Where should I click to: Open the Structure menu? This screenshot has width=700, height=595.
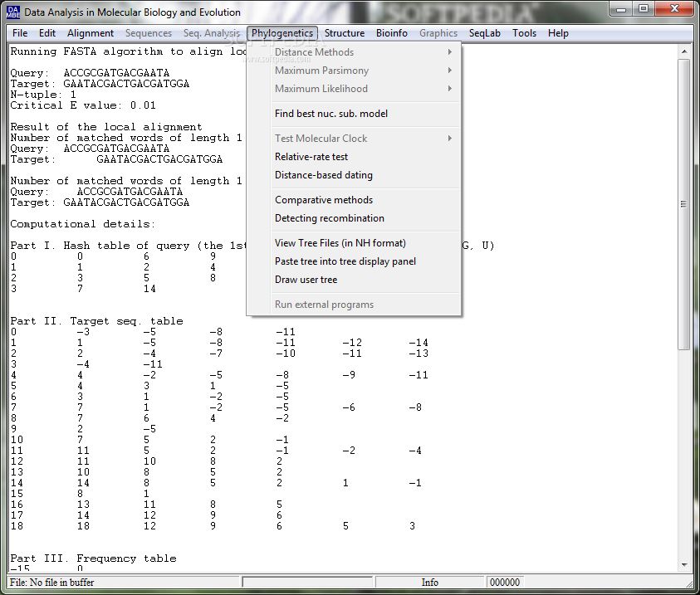pos(345,33)
